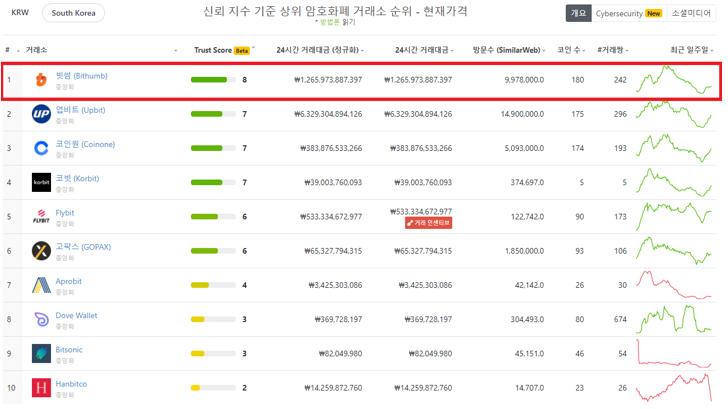Click the Upbit UP logo icon

click(x=41, y=114)
